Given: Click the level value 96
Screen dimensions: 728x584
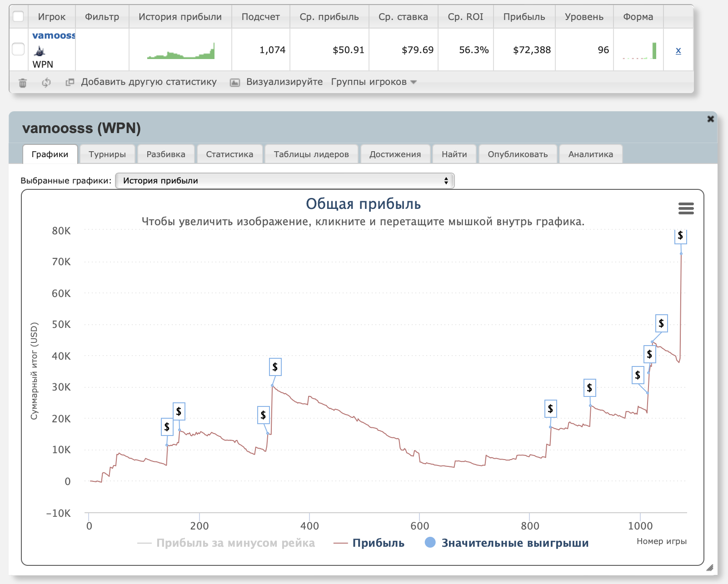Looking at the screenshot, I should point(603,50).
